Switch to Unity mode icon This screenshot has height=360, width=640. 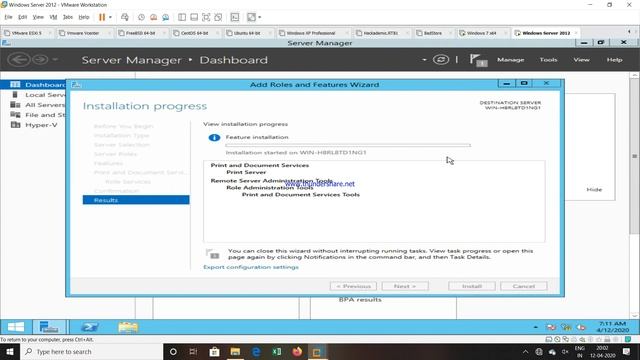(x=218, y=17)
